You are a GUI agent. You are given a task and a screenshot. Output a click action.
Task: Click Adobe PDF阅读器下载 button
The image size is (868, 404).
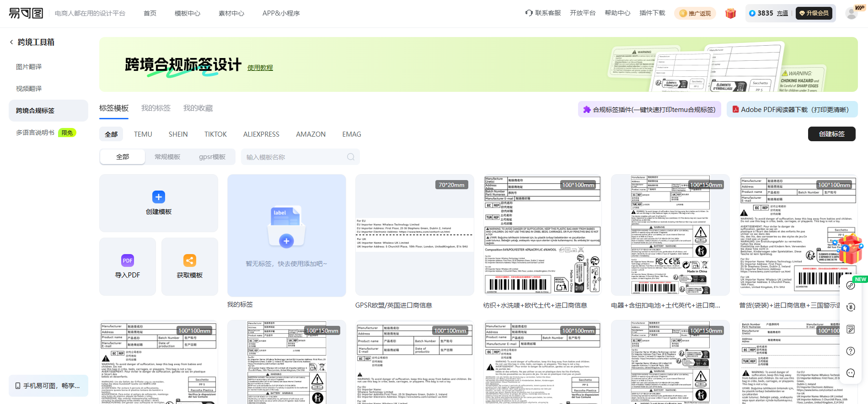tap(792, 110)
